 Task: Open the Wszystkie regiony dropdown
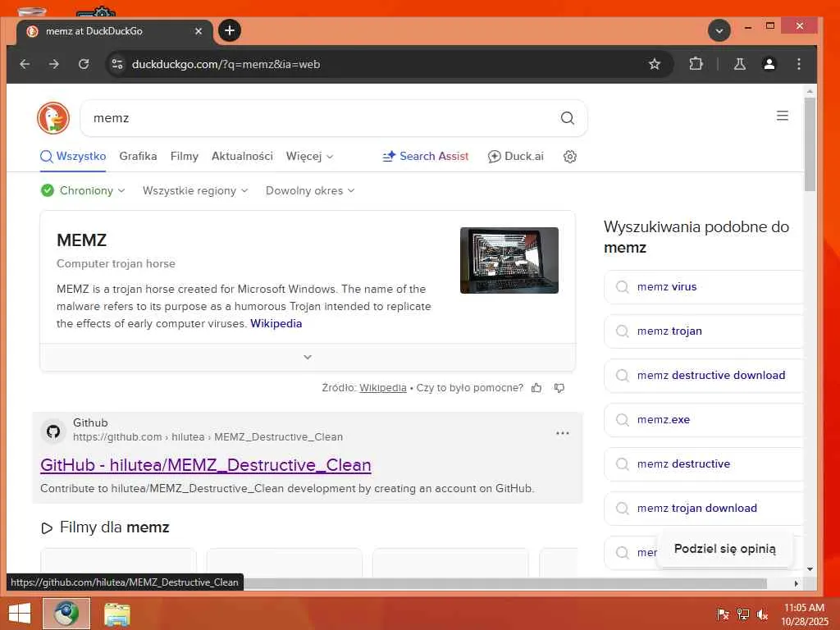195,190
